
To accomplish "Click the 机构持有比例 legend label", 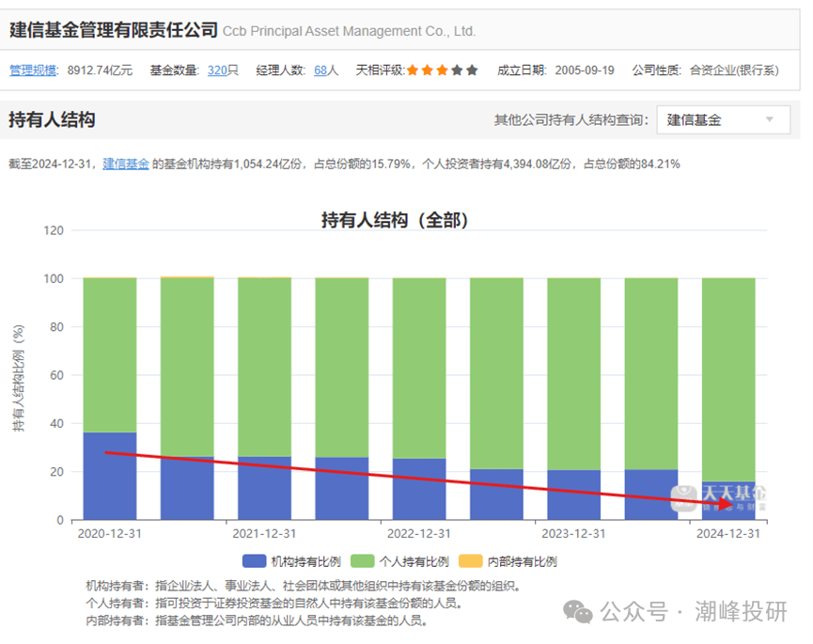I will click(305, 561).
